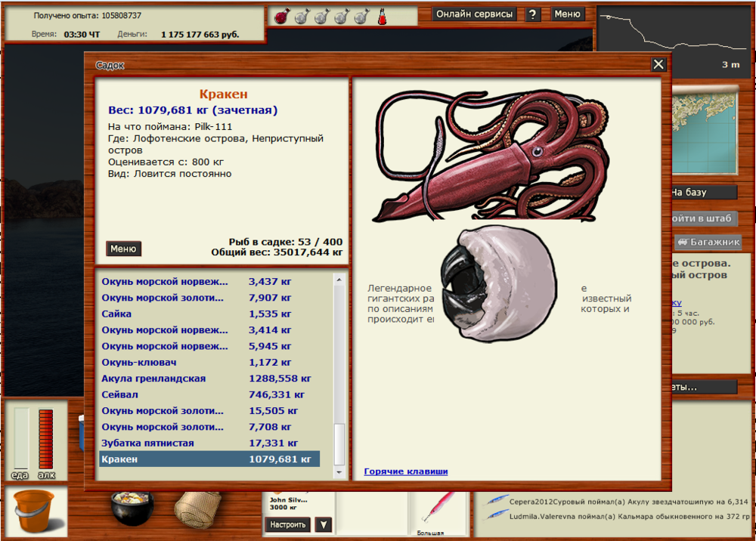Click the car icon on Багажник button

tap(683, 242)
